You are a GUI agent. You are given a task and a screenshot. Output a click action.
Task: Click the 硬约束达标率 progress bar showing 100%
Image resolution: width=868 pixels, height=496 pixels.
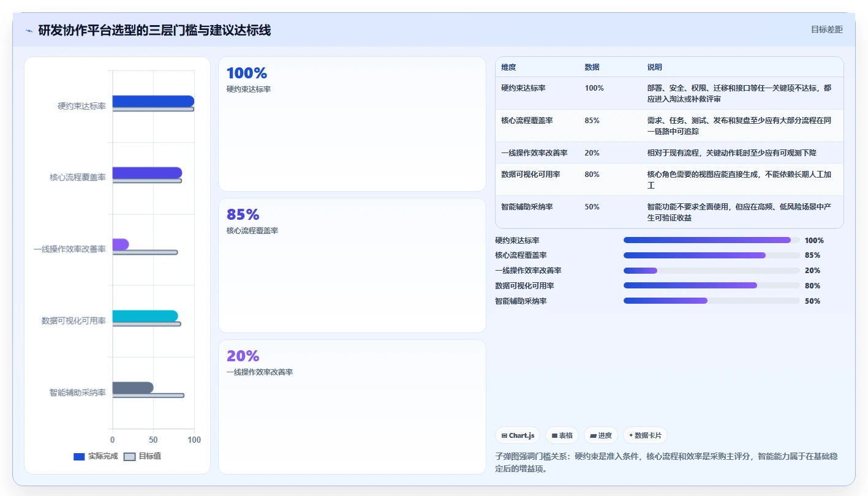pyautogui.click(x=712, y=240)
